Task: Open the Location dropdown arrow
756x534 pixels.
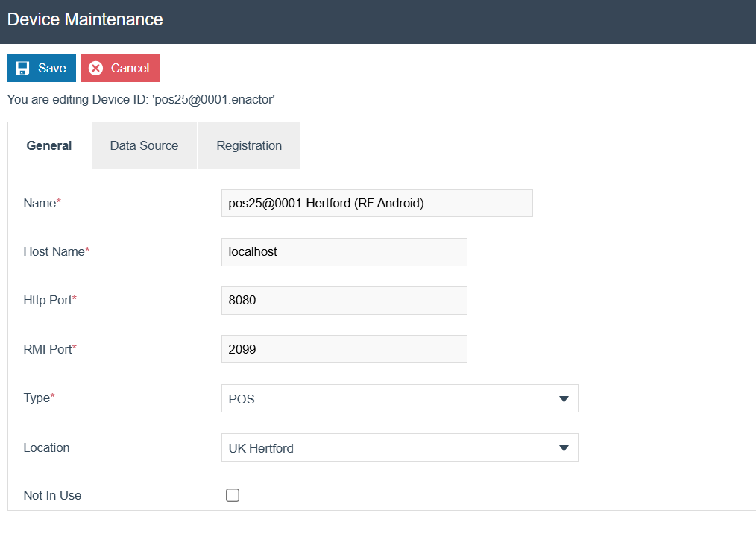Action: (564, 447)
